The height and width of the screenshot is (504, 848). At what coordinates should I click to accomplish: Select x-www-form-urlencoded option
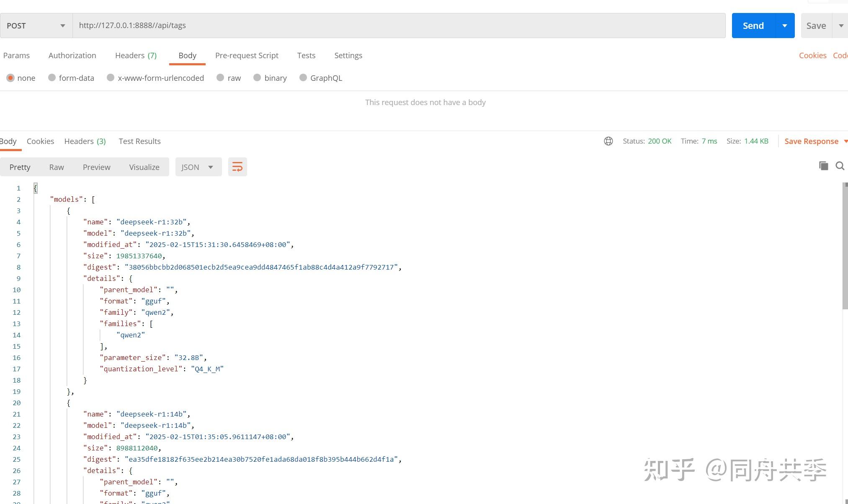click(111, 78)
